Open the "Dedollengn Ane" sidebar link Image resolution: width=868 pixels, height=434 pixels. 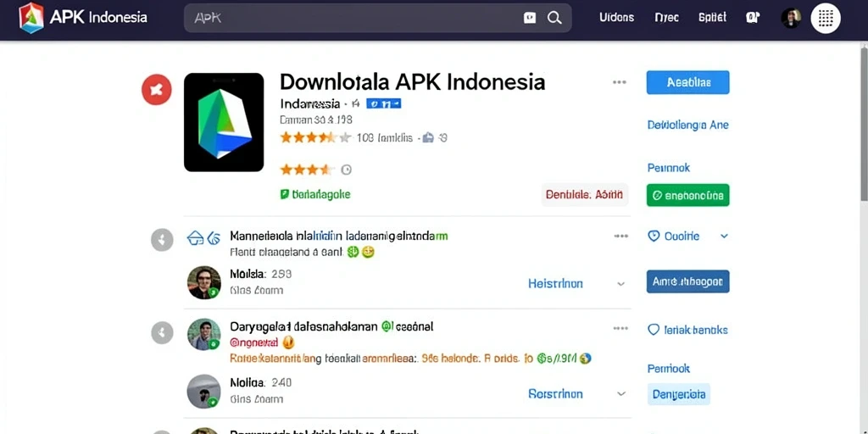pos(687,125)
